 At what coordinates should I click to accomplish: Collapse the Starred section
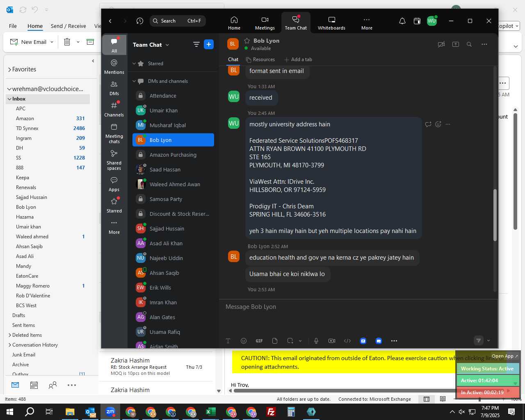point(134,64)
